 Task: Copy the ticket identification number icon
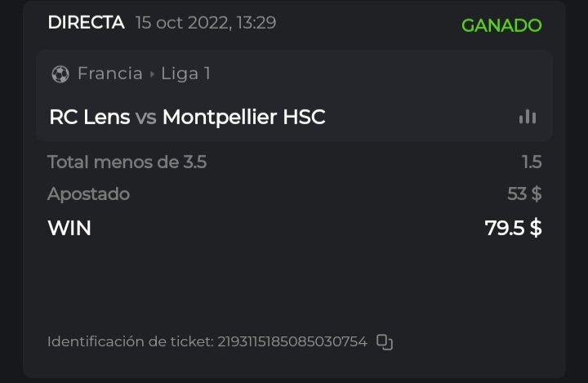tap(385, 342)
